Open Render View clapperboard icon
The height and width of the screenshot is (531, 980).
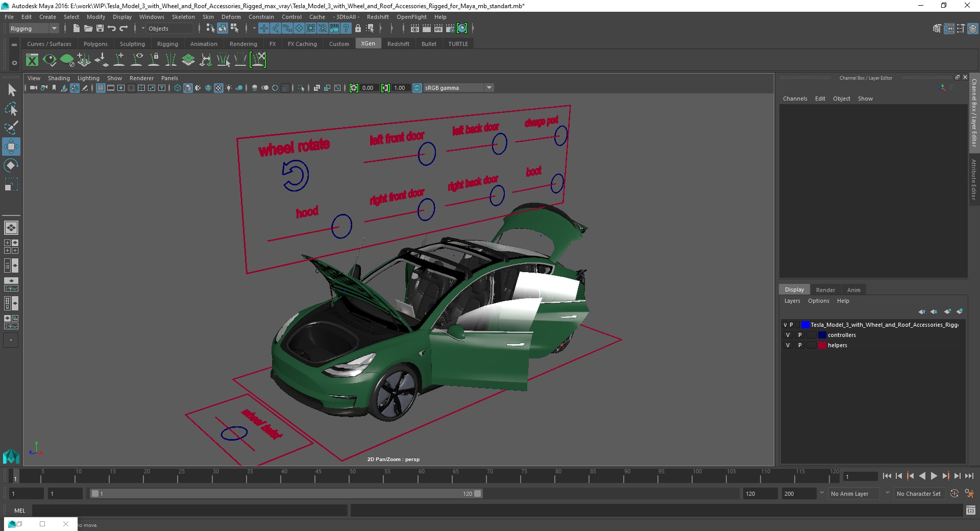pyautogui.click(x=415, y=29)
